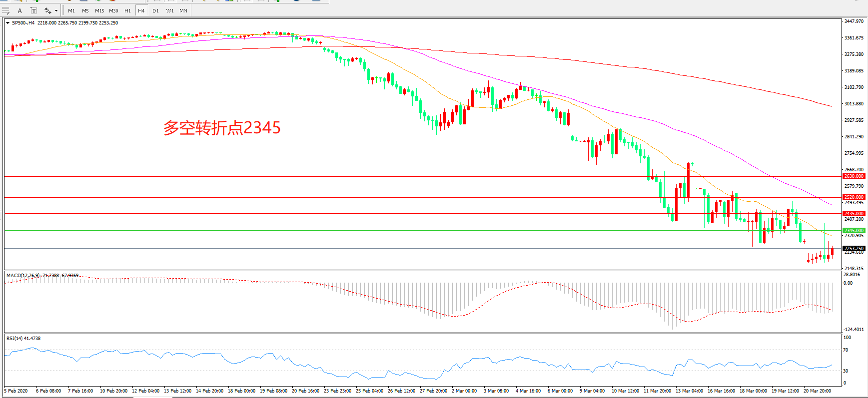Switch to the M15 timeframe

pos(99,10)
